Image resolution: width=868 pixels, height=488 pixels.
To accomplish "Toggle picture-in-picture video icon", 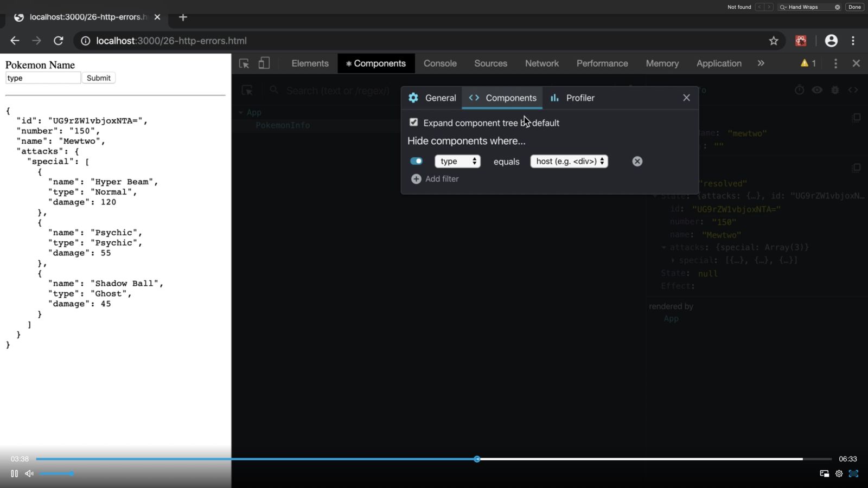I will [824, 473].
